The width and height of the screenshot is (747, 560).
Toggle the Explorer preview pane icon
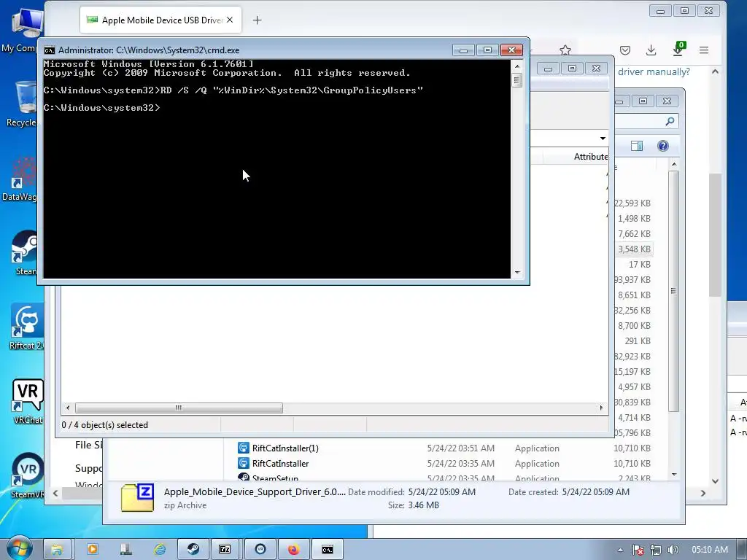pos(636,146)
